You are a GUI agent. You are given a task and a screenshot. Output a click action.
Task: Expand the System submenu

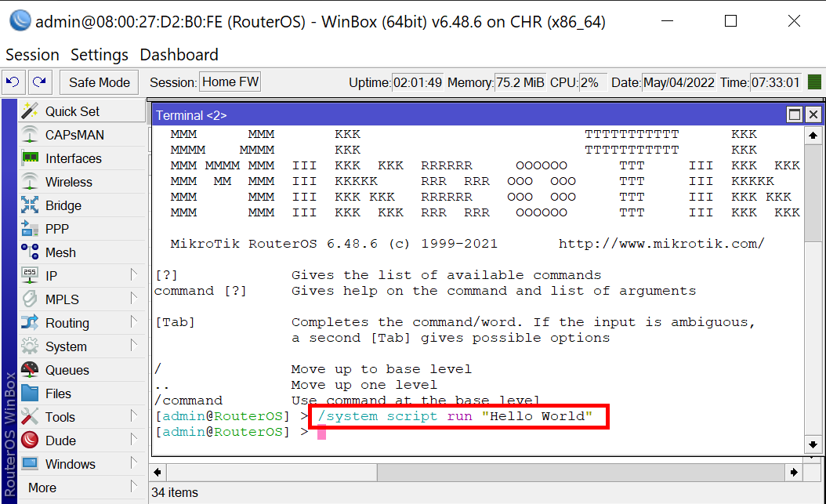(x=134, y=346)
